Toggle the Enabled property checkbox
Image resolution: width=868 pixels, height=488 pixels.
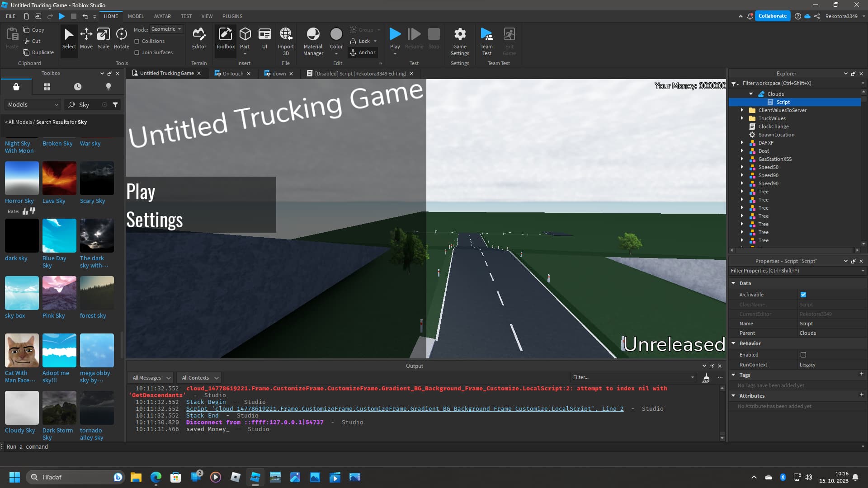pyautogui.click(x=803, y=355)
